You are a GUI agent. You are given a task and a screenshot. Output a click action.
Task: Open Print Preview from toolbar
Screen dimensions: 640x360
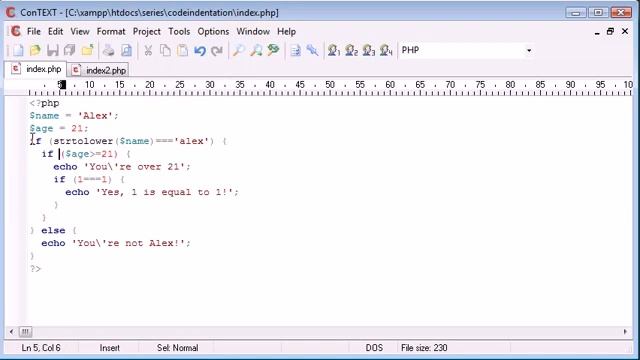pyautogui.click(x=126, y=50)
